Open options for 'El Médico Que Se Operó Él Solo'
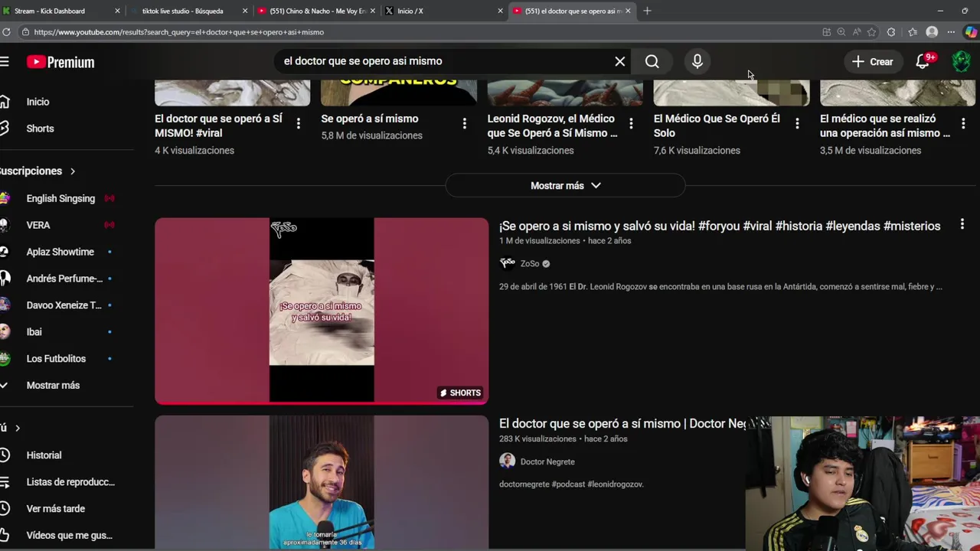The width and height of the screenshot is (980, 551). click(x=797, y=123)
